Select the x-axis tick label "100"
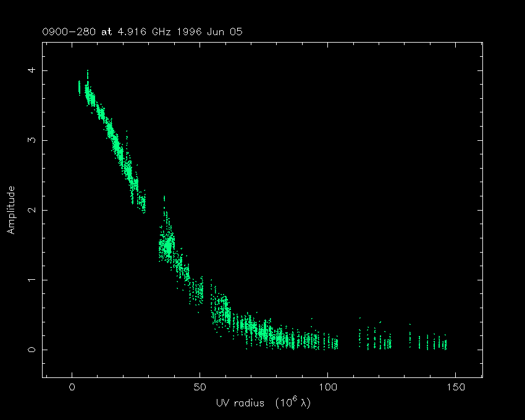The width and height of the screenshot is (525, 420). point(327,387)
